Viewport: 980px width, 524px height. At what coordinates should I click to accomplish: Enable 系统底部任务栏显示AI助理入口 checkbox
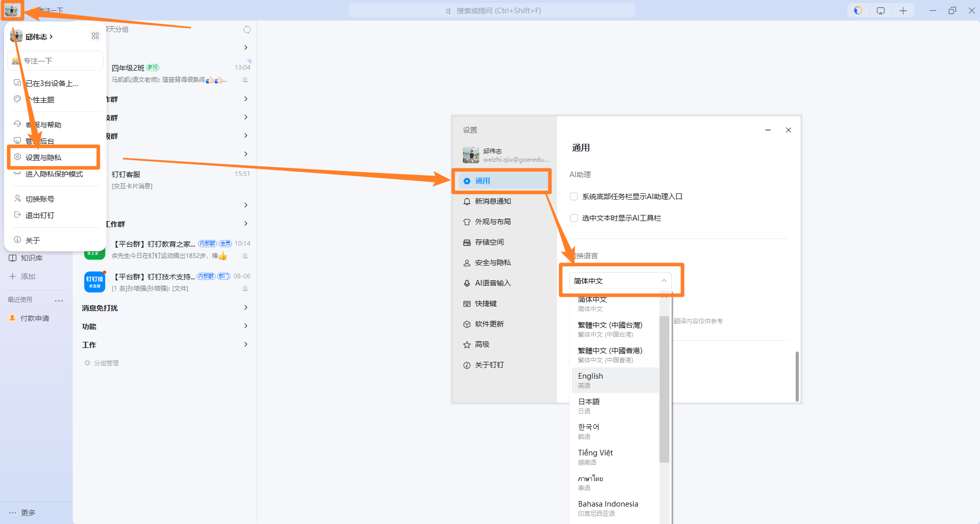(574, 196)
